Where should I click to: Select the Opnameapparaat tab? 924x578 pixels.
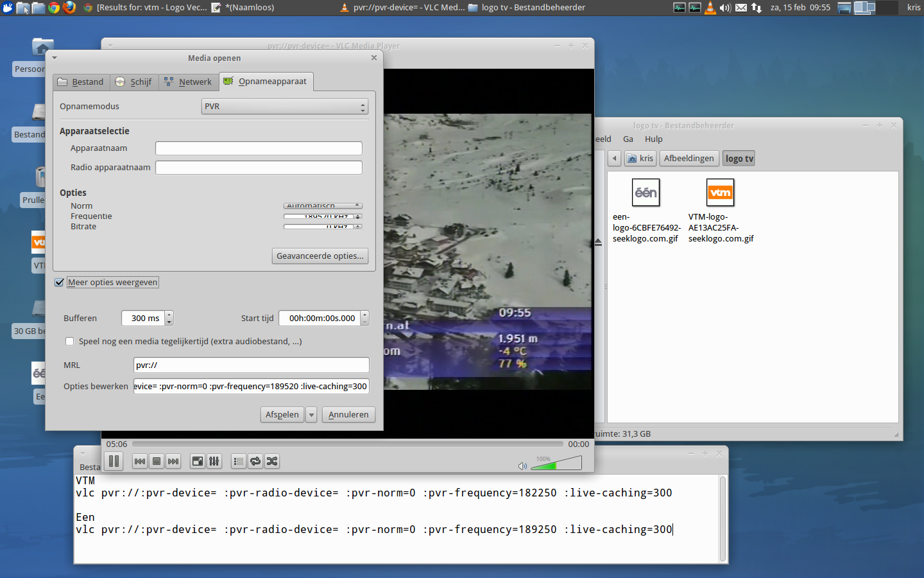266,81
